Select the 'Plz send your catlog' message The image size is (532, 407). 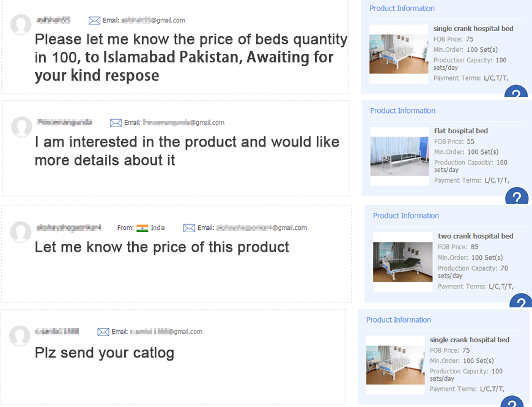click(x=105, y=353)
